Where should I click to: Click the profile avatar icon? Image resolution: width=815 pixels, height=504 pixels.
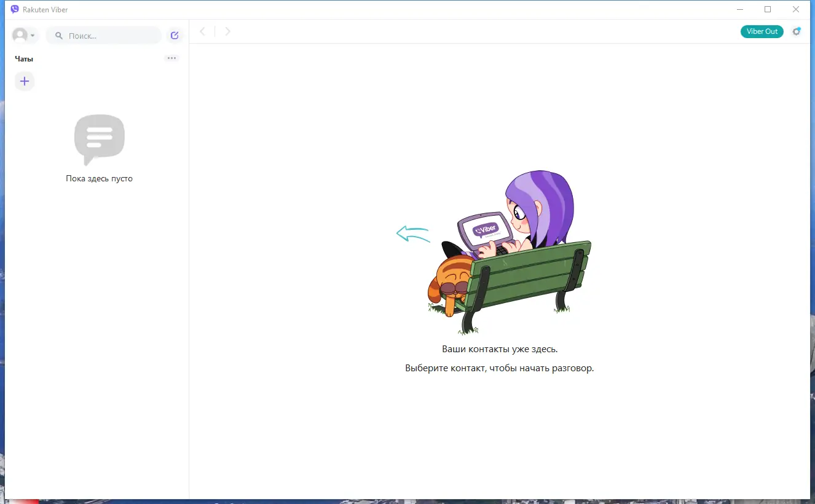tap(20, 35)
